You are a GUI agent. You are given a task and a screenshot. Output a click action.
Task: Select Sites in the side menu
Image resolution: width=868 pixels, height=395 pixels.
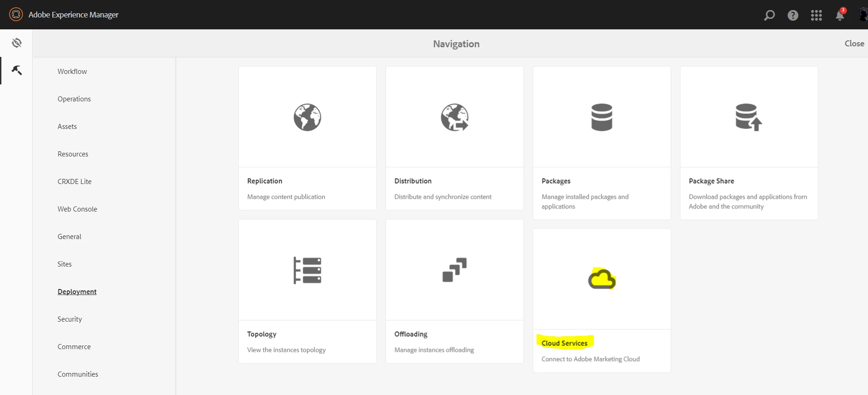coord(65,264)
